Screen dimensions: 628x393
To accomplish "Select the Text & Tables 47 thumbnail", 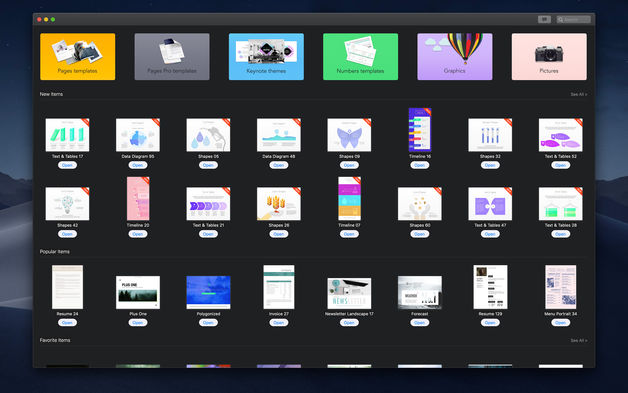I will 490,204.
